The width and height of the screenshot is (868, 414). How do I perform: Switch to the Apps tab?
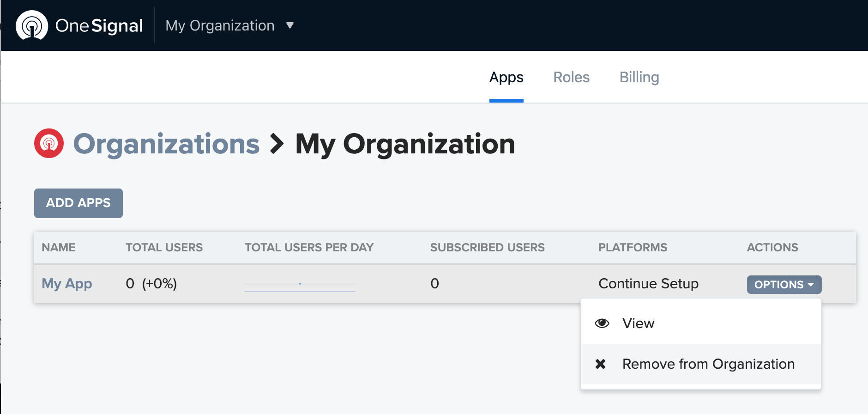pyautogui.click(x=506, y=77)
